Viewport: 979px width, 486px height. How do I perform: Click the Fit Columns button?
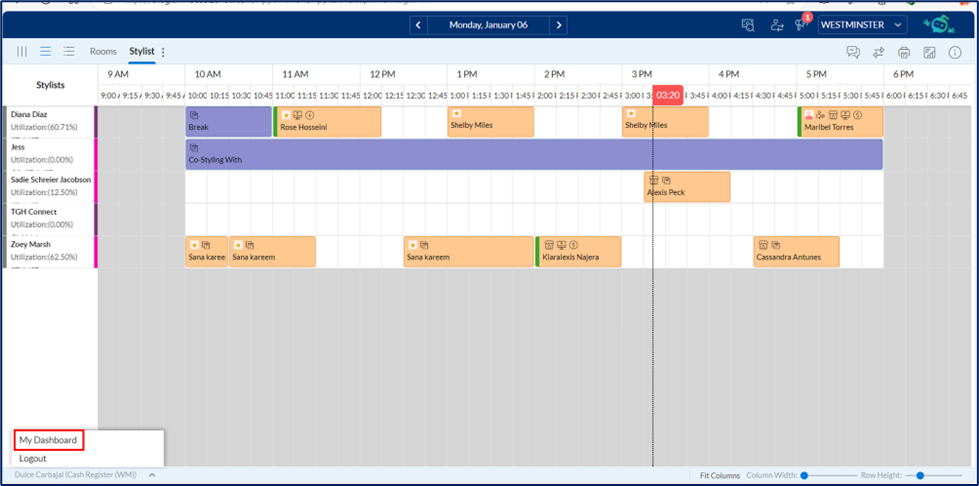[x=719, y=475]
